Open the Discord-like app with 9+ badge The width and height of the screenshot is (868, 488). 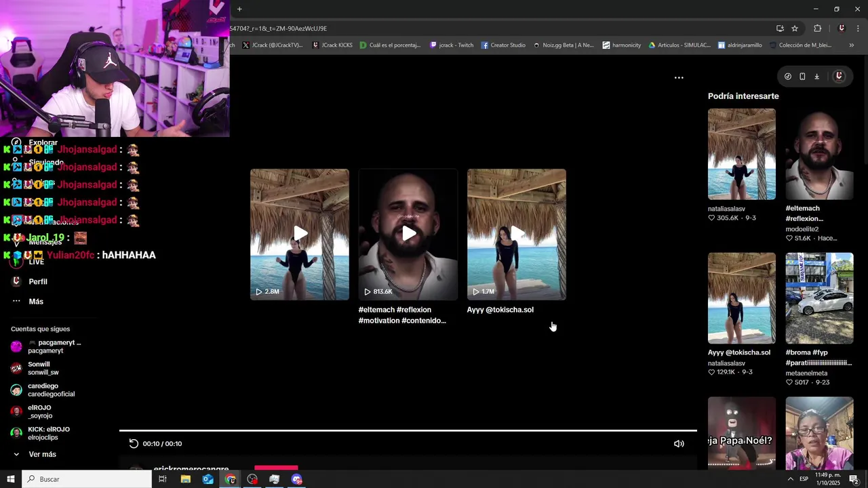(297, 479)
